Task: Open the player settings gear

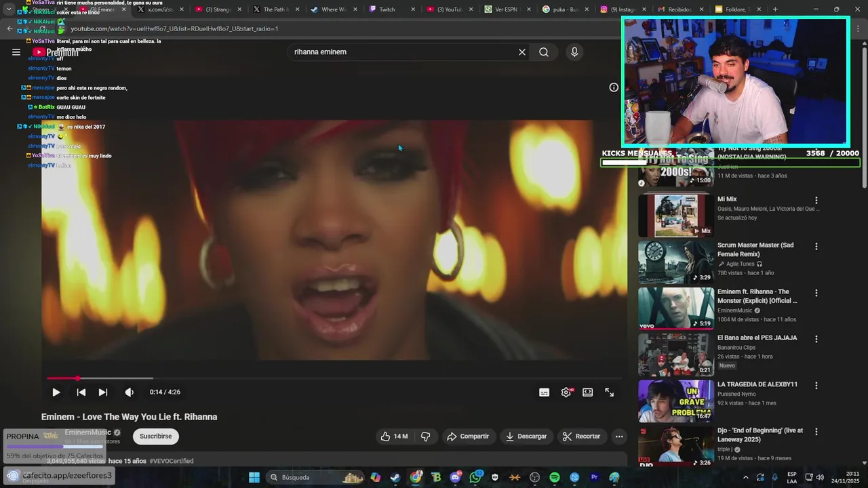Action: point(566,392)
